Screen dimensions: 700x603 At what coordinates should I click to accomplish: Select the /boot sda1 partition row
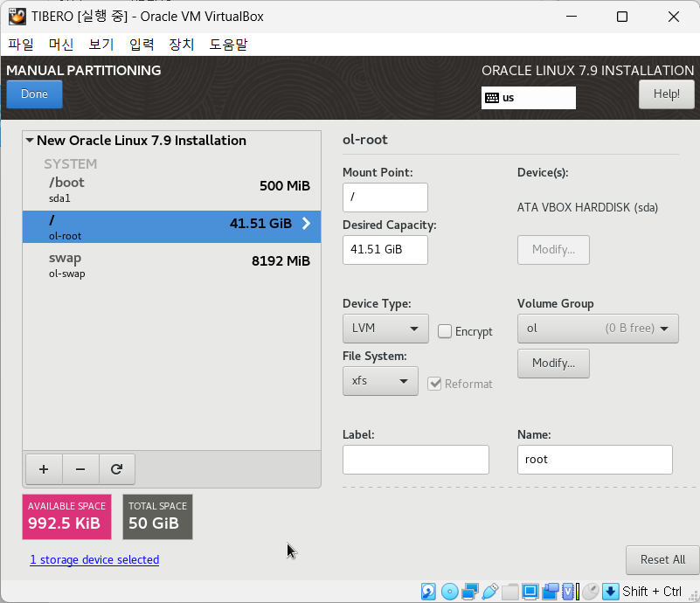(x=172, y=190)
